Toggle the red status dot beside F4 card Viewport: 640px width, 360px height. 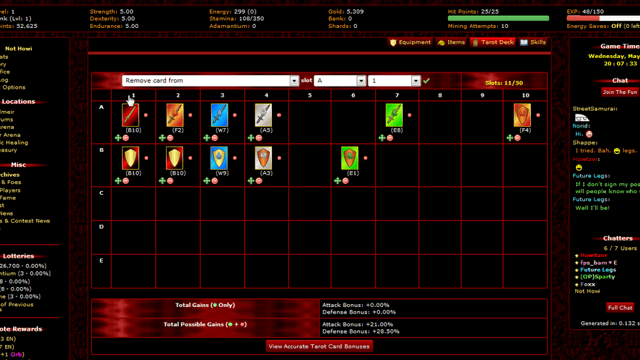[538, 115]
